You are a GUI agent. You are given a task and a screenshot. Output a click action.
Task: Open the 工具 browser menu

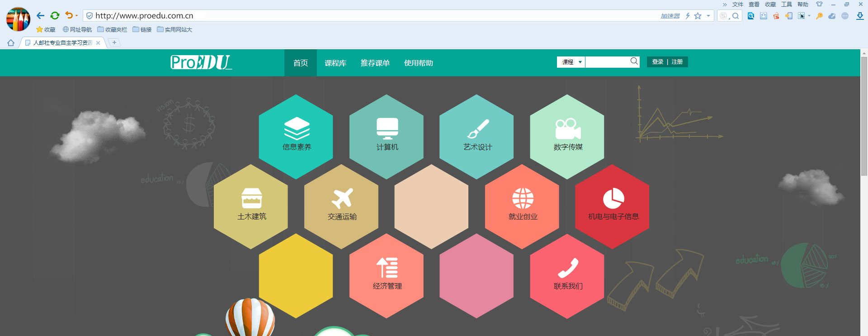pos(787,5)
